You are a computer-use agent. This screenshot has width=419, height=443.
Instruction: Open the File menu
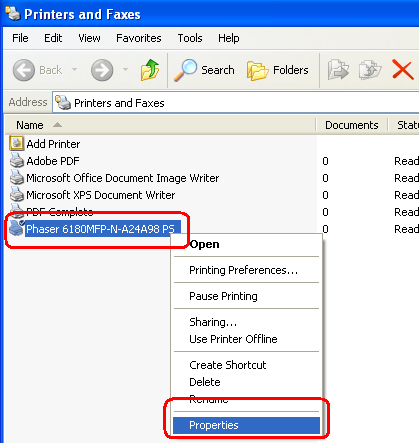click(x=20, y=38)
